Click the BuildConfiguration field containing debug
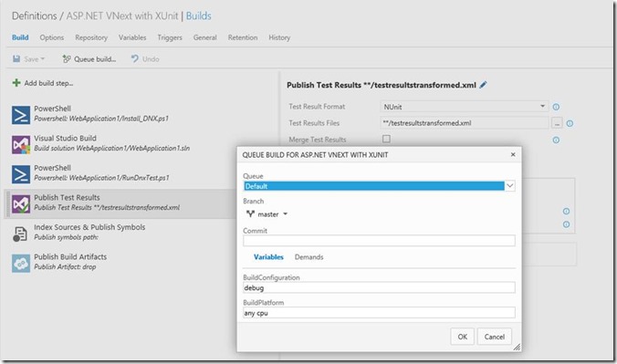This screenshot has height=364, width=617. (x=379, y=287)
